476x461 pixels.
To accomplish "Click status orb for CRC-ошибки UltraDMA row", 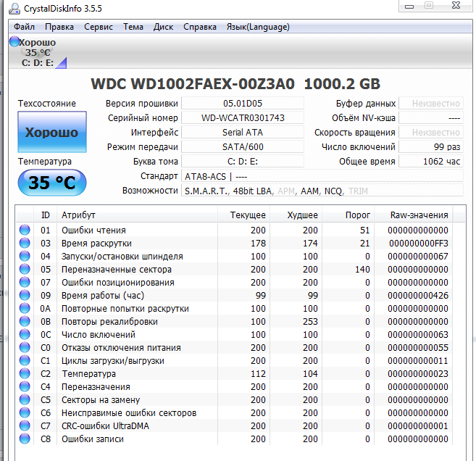I will pos(25,426).
